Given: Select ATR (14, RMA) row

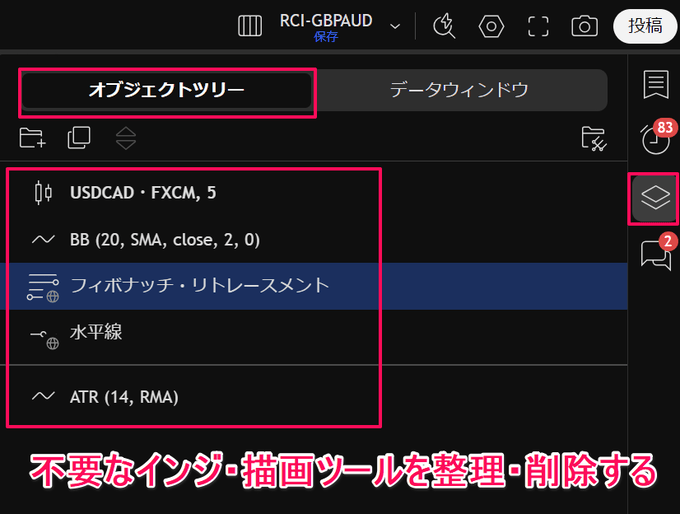Looking at the screenshot, I should [x=314, y=396].
